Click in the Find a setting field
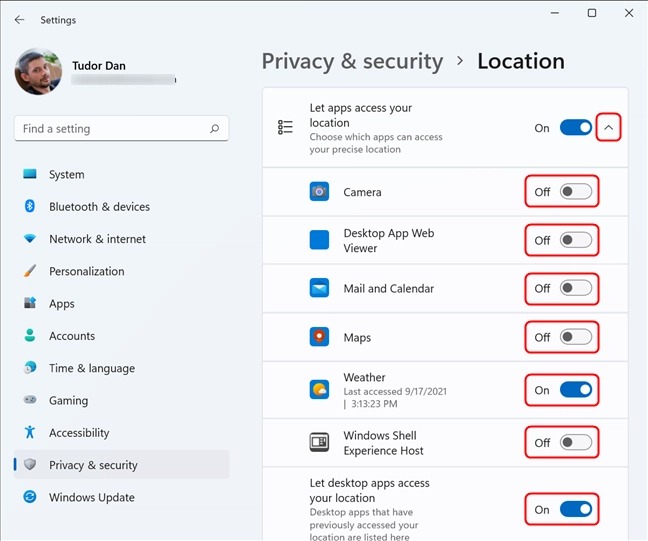 [122, 129]
